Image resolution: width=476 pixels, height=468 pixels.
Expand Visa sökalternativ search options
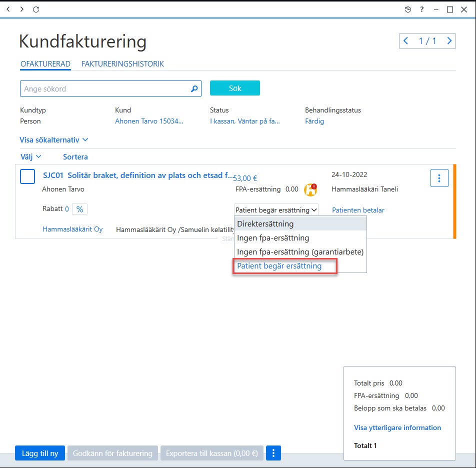53,140
